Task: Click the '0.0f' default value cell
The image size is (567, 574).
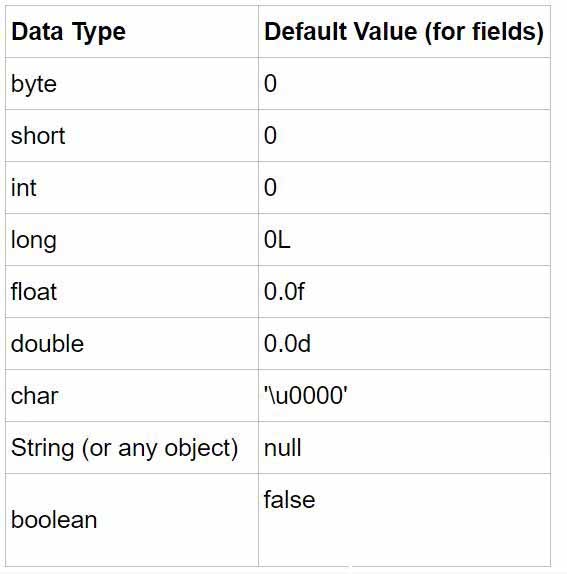Action: click(x=404, y=291)
